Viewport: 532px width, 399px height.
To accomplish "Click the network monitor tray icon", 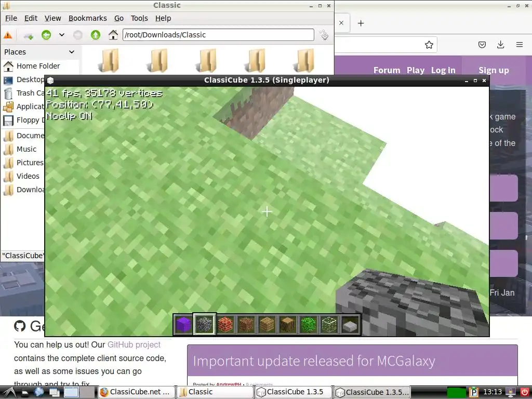I will click(511, 392).
